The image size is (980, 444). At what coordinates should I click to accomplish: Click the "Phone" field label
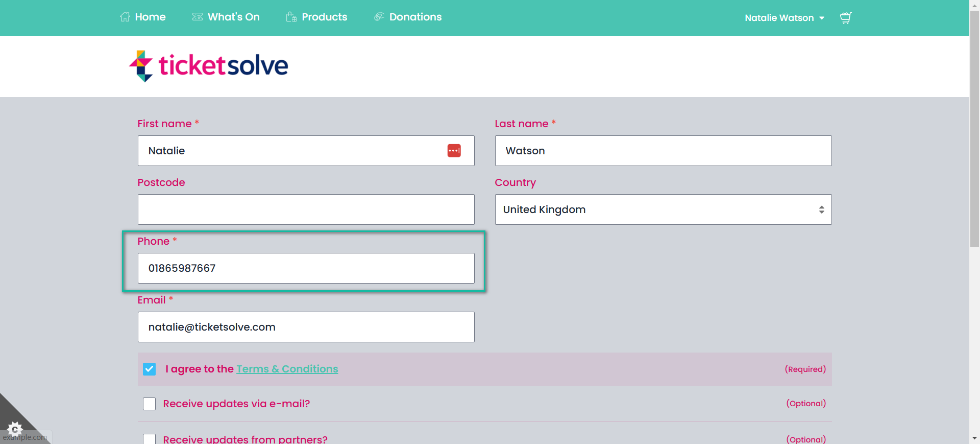tap(153, 241)
